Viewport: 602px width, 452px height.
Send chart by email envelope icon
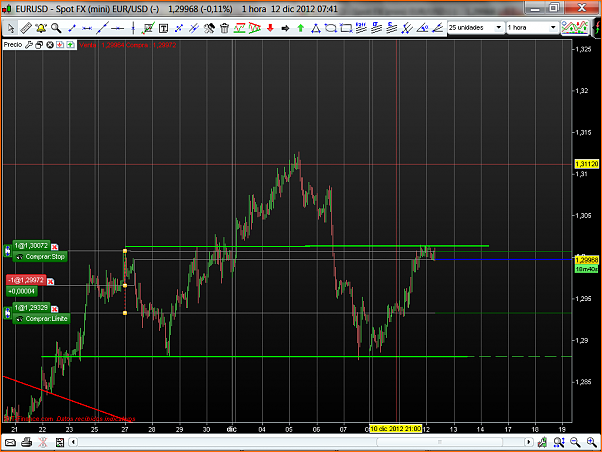(x=10, y=443)
